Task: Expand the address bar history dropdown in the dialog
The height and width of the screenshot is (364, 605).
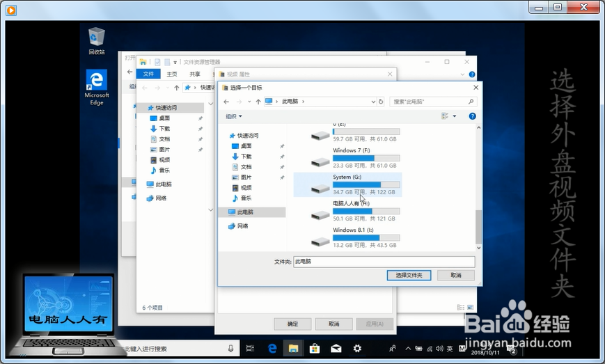Action: click(373, 102)
